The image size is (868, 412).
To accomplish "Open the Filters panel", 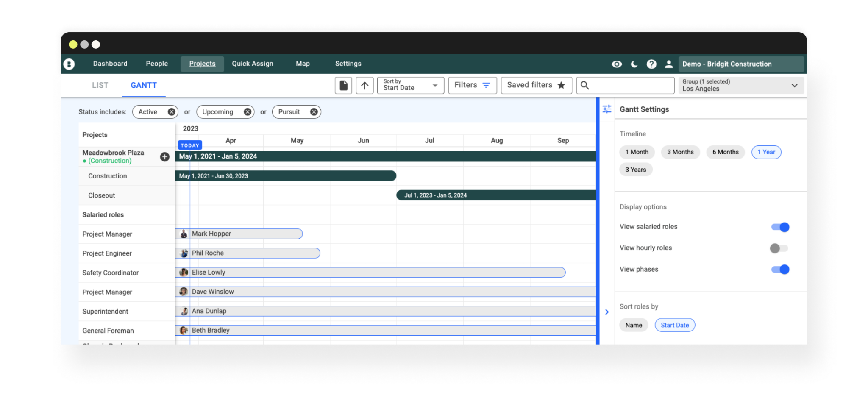I will click(472, 85).
